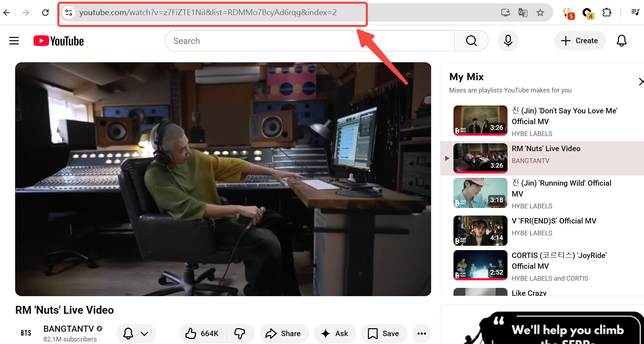Screen dimensions: 644x344
Task: Open the more actions menu below the video
Action: tap(421, 334)
